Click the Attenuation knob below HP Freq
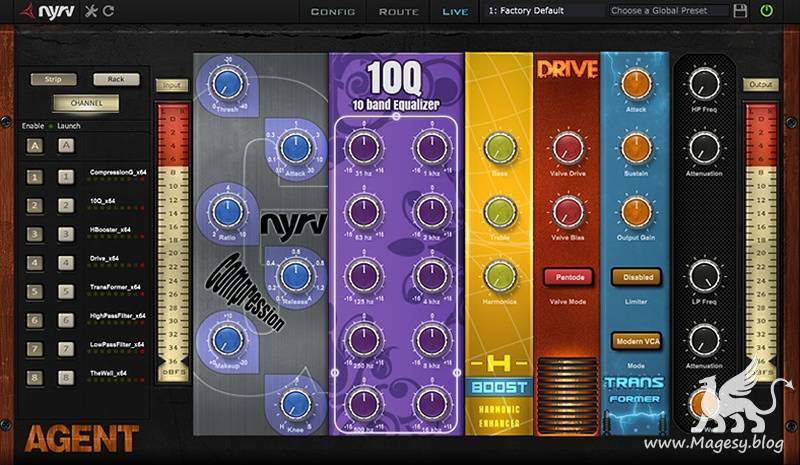 704,148
